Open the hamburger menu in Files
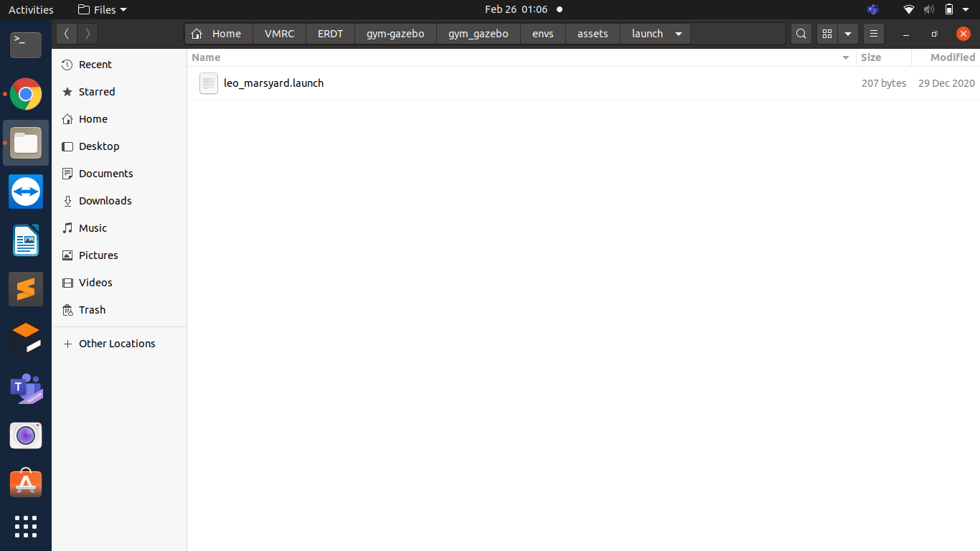 [x=873, y=34]
